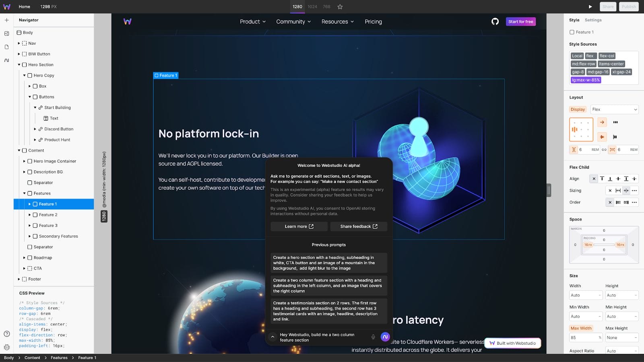Open the pages panel icon in sidebar

point(7,47)
